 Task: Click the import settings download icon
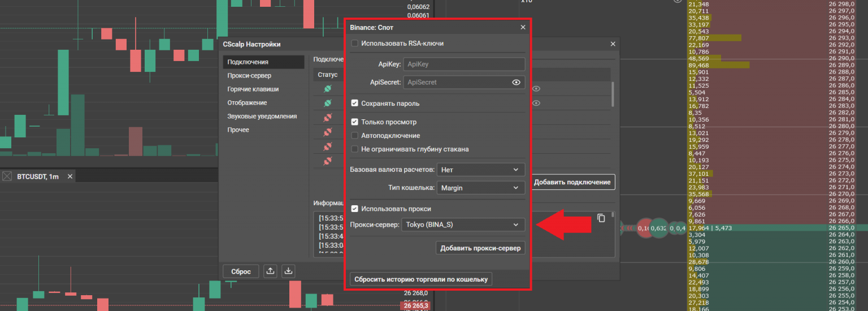[x=289, y=271]
